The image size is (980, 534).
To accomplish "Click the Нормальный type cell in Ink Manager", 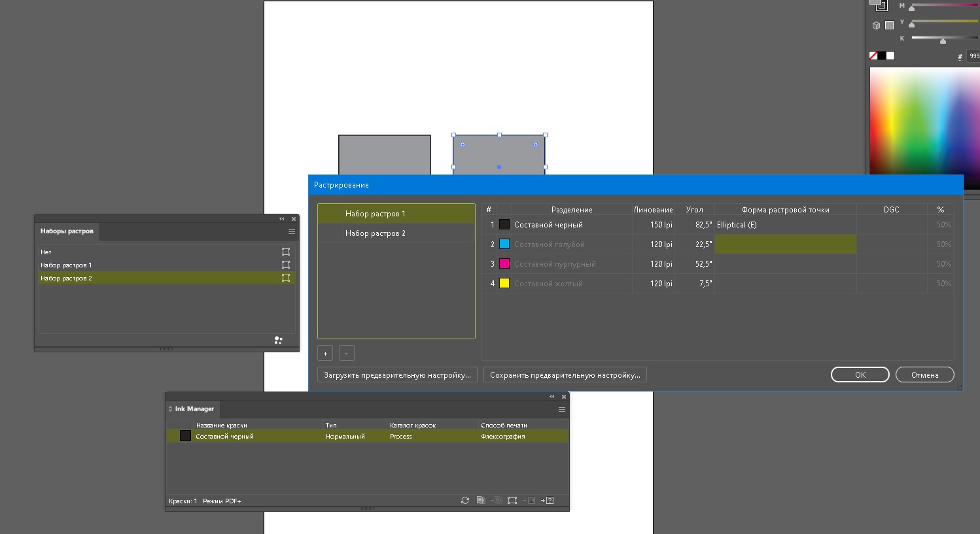I will (x=345, y=437).
